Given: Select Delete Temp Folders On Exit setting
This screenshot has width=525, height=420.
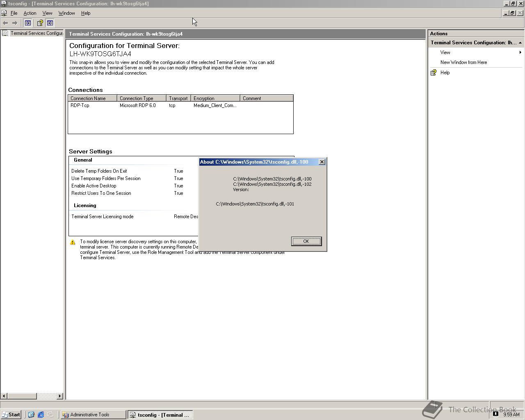Looking at the screenshot, I should [99, 171].
